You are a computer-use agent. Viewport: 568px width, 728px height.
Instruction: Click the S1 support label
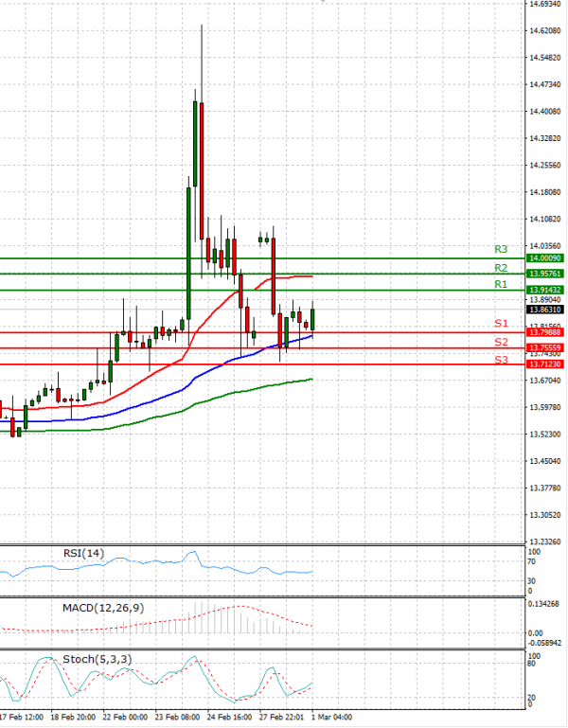(501, 323)
